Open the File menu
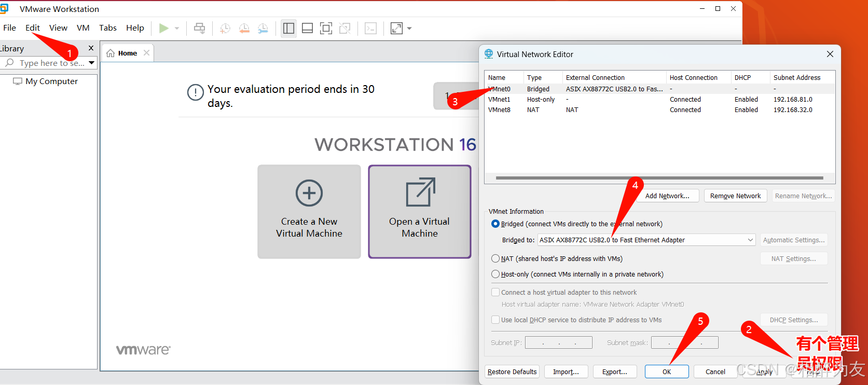The image size is (868, 385). click(10, 28)
